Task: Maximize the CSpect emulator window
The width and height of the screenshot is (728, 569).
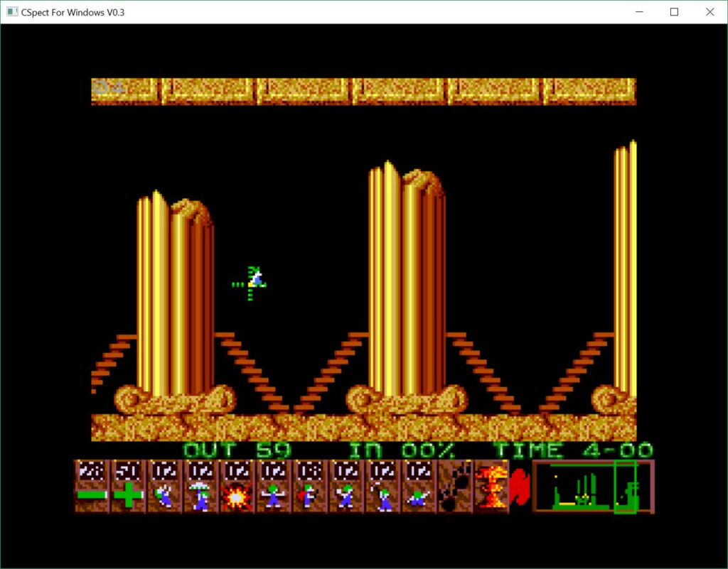Action: tap(674, 12)
